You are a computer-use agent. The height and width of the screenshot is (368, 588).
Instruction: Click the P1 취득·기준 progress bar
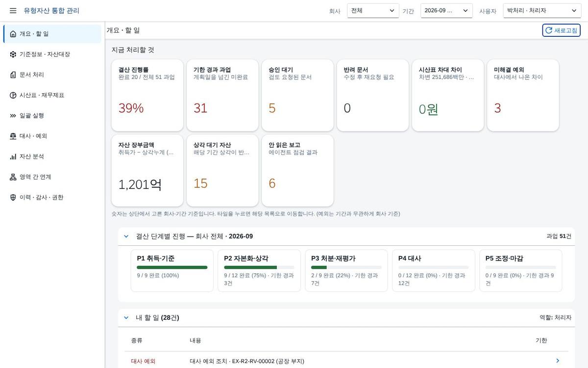[x=172, y=267]
